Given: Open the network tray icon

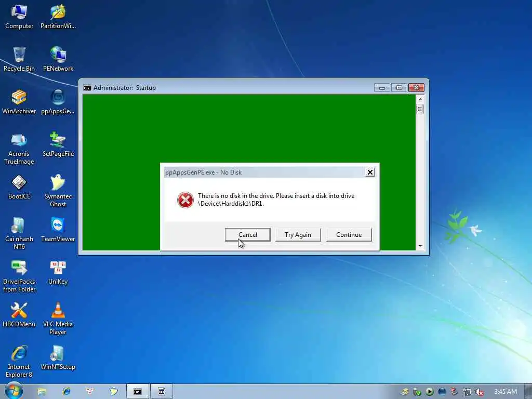Looking at the screenshot, I should [467, 392].
